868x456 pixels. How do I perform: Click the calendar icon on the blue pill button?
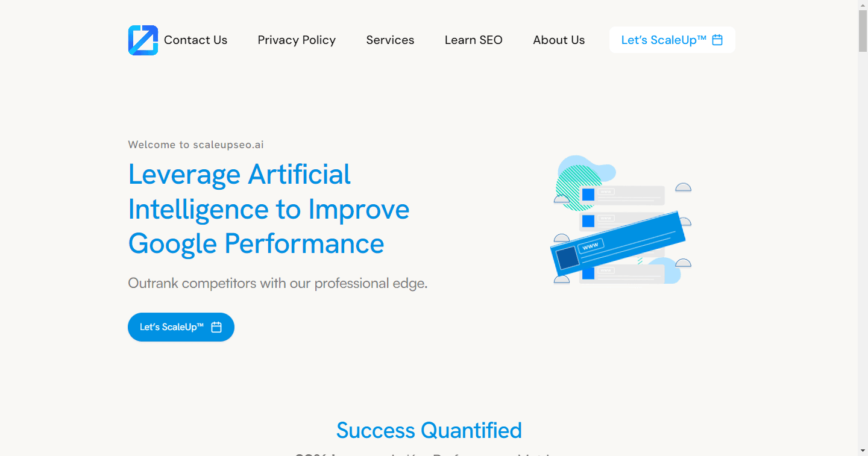click(x=216, y=327)
